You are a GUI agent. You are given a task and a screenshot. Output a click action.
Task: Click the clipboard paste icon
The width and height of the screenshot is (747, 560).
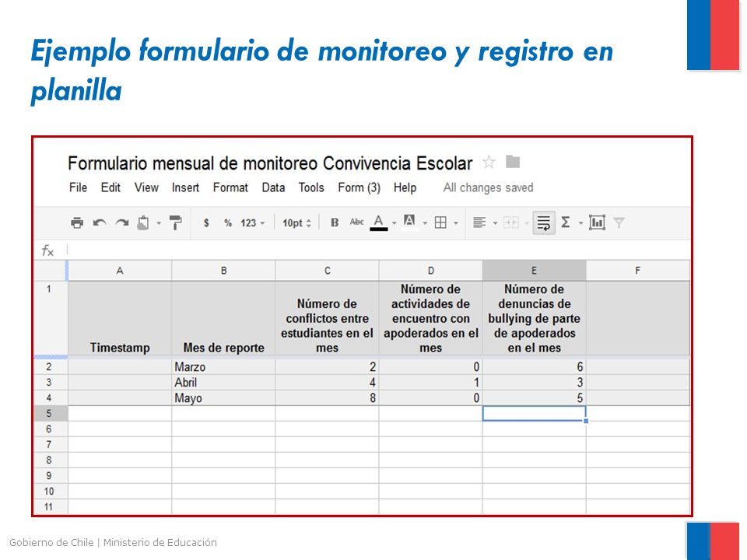pyautogui.click(x=143, y=222)
